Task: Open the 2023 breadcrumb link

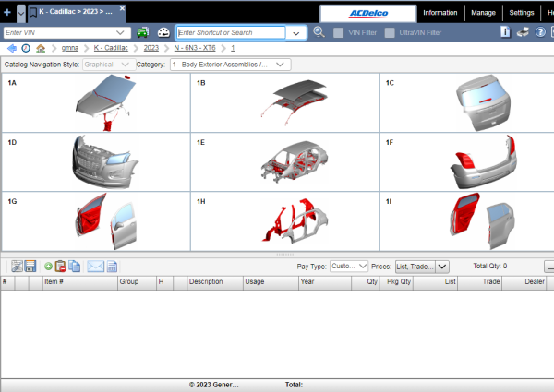Action: coord(151,48)
